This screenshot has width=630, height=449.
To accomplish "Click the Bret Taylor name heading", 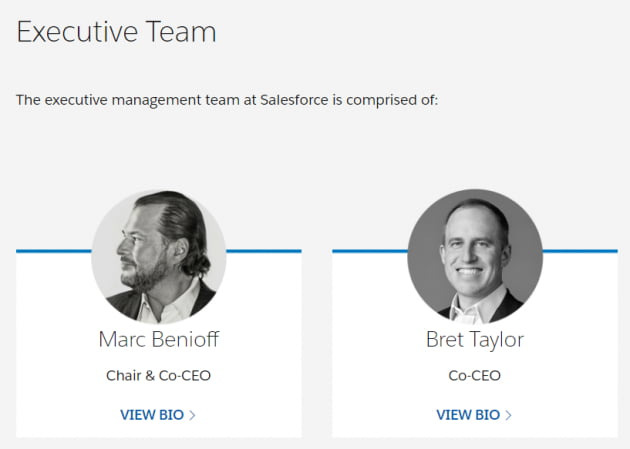I will tap(475, 340).
